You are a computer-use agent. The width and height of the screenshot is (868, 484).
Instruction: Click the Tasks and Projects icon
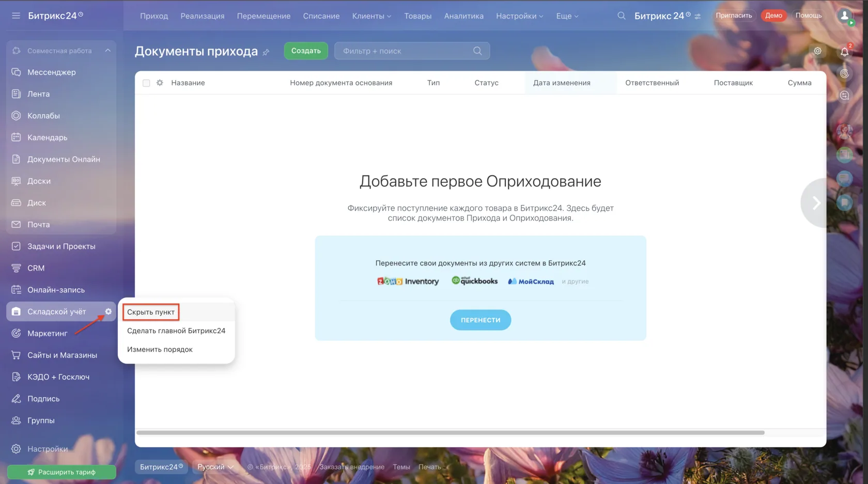coord(16,246)
